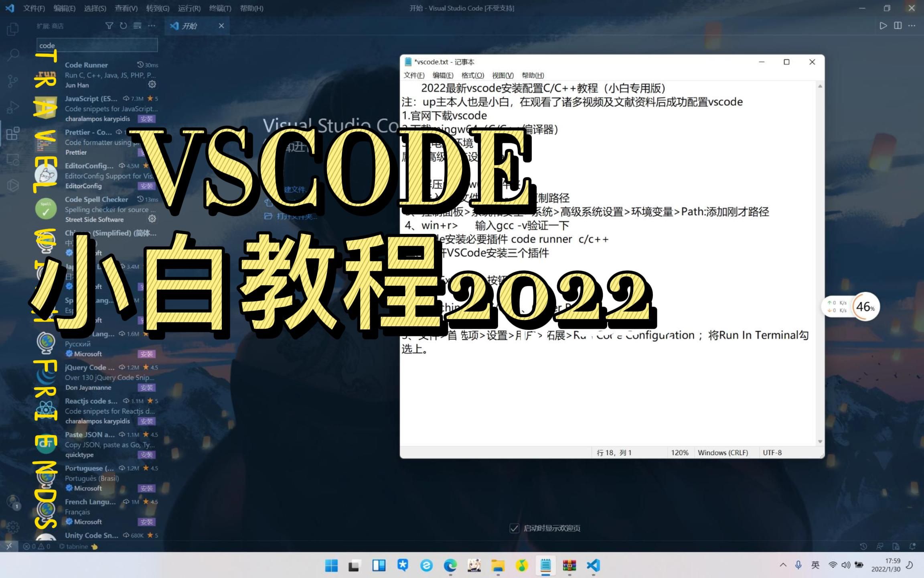Open the 查看(V) menu in VS Code
This screenshot has height=578, width=924.
126,8
